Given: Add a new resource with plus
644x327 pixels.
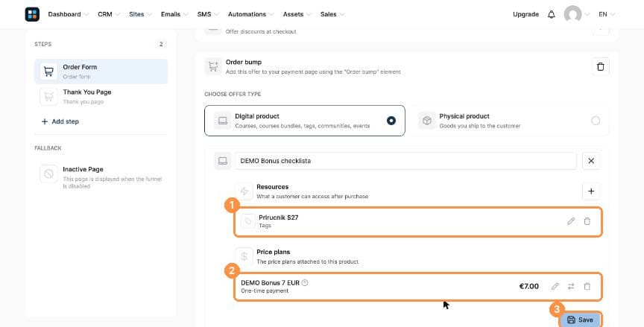Looking at the screenshot, I should (x=591, y=191).
